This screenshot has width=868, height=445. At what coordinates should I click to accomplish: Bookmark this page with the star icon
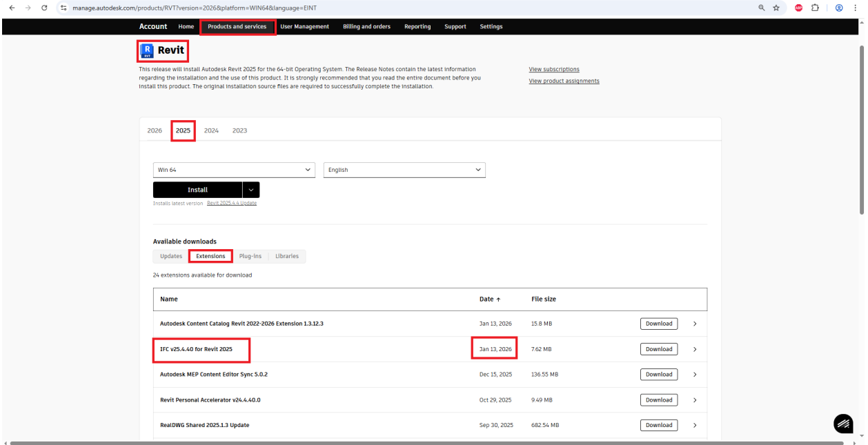[x=776, y=8]
